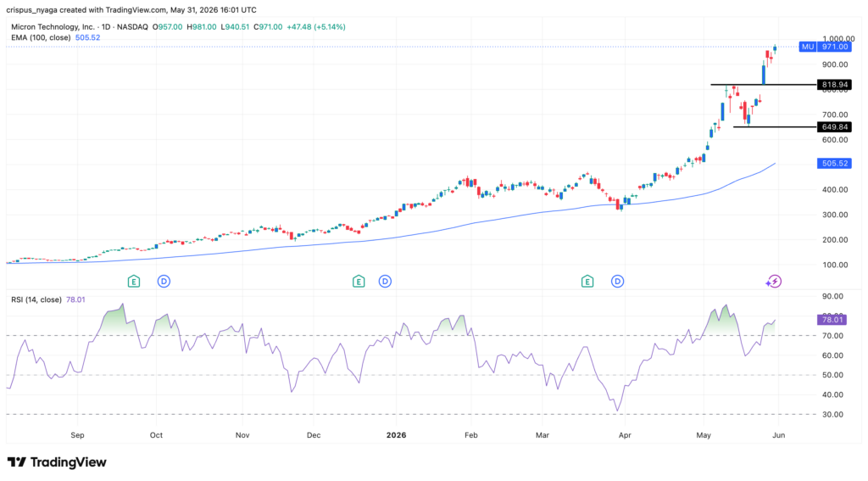868x481 pixels.
Task: Click the late-December dividend D marker
Action: pyautogui.click(x=385, y=282)
